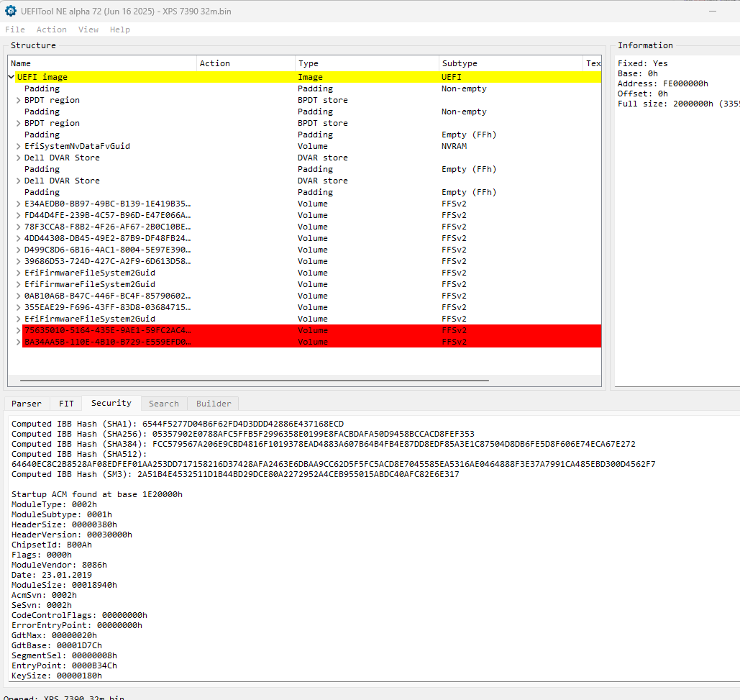
Task: Click the EntryPoint: 0000B34Ch line
Action: 64,665
